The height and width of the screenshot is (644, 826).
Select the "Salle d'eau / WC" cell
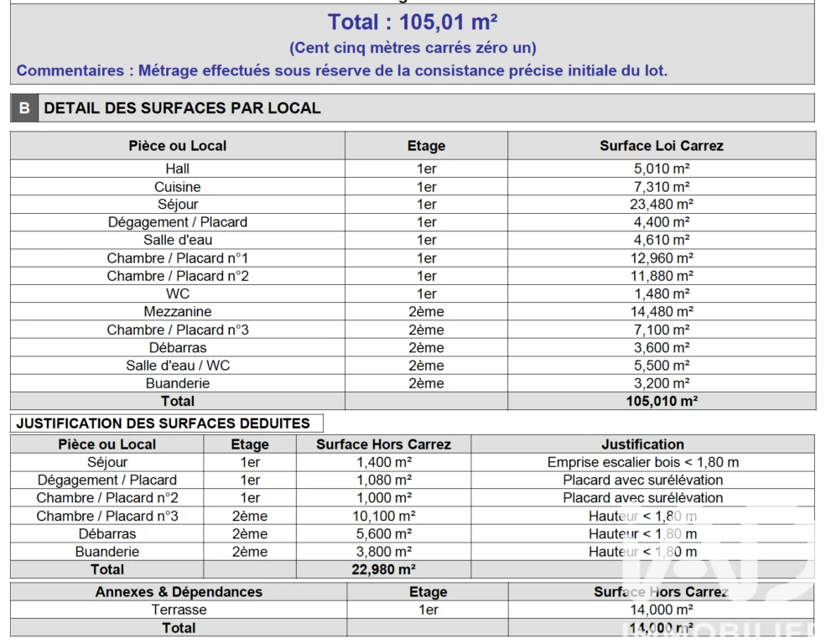pyautogui.click(x=178, y=366)
